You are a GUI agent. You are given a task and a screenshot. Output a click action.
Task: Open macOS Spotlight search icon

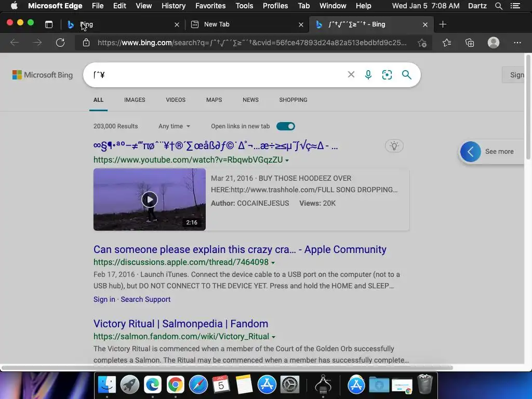(498, 6)
